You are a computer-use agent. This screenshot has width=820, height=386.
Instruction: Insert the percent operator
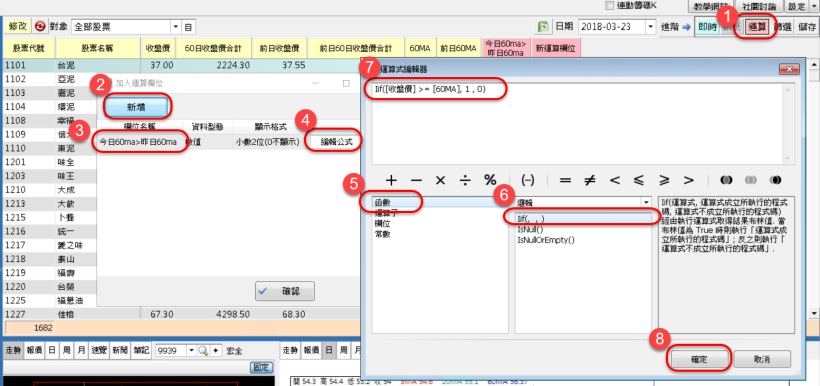point(490,180)
